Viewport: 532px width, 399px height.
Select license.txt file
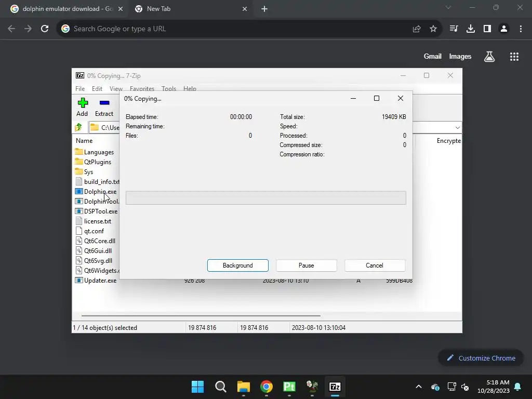tap(94, 221)
